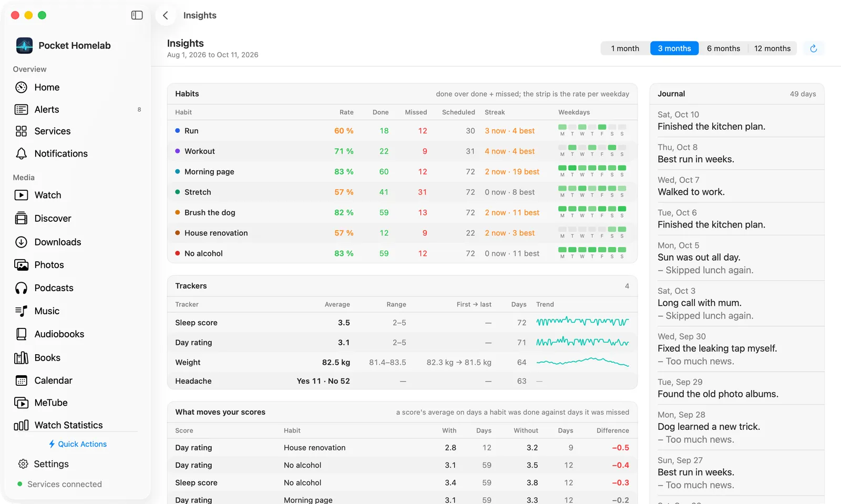
Task: Open Watch Statistics bar-chart icon
Action: (21, 425)
